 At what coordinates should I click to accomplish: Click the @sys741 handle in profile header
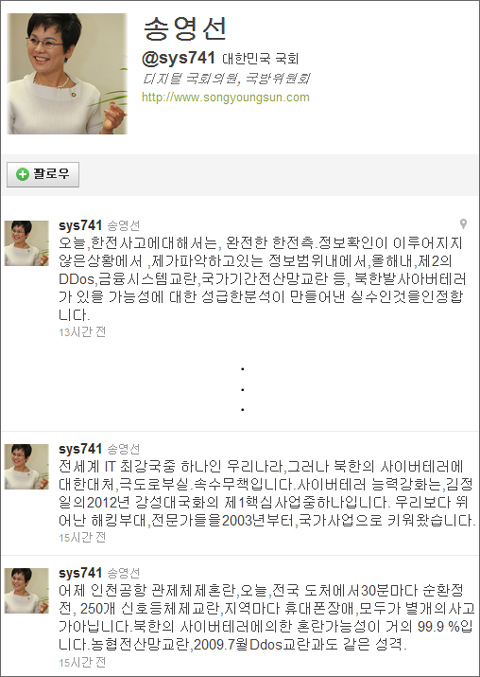[178, 59]
